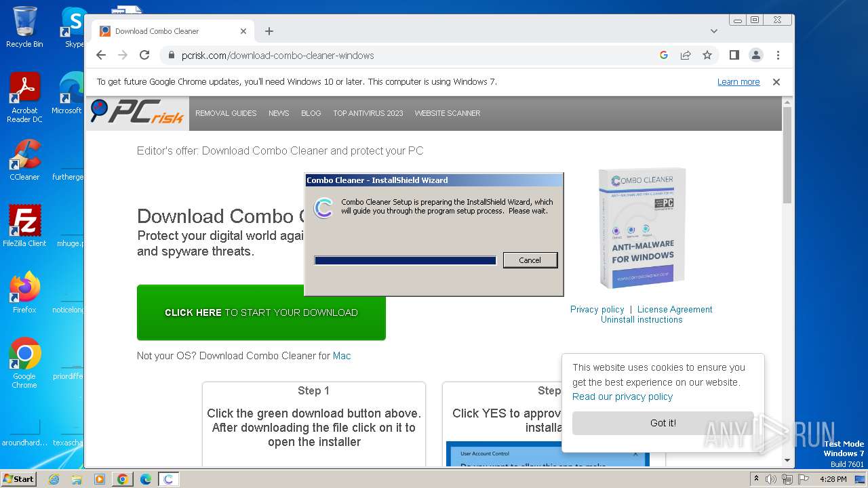Image resolution: width=868 pixels, height=488 pixels.
Task: Open NEWS section
Action: (279, 113)
